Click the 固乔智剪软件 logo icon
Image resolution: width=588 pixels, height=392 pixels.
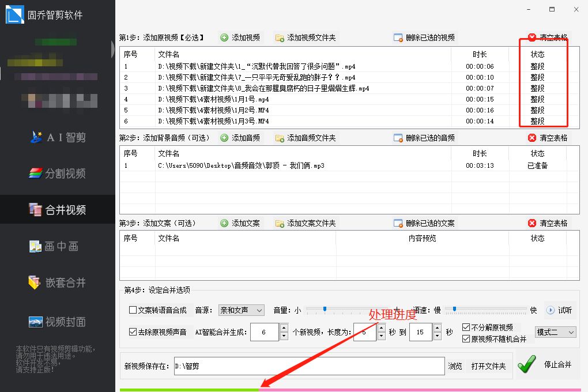click(14, 14)
